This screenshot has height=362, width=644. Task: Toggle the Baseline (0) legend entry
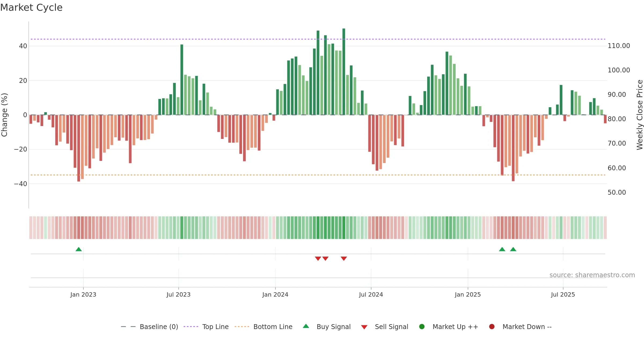pyautogui.click(x=149, y=327)
